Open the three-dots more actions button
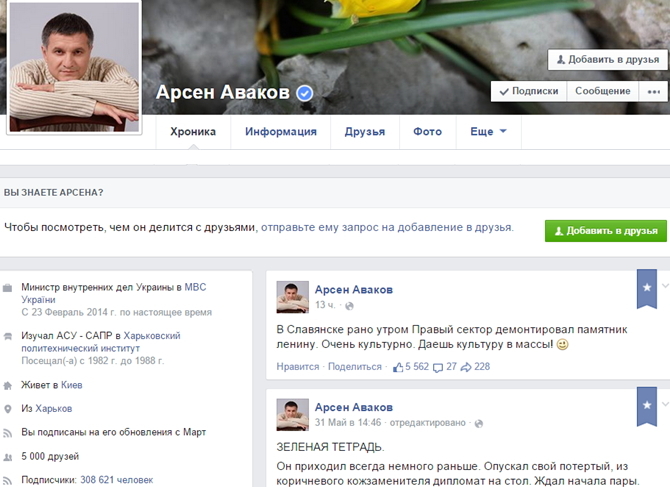The image size is (670, 487). pos(653,91)
